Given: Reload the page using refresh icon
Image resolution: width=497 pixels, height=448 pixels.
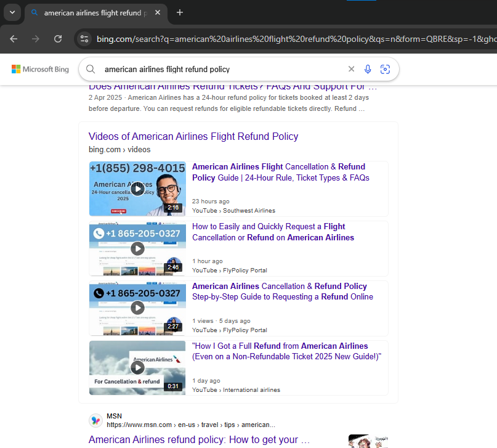Looking at the screenshot, I should (58, 39).
